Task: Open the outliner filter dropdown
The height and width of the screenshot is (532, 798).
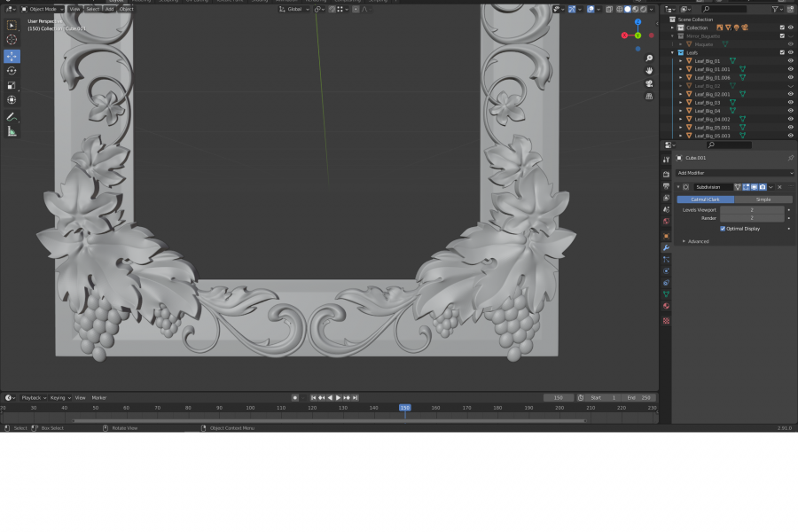Action: point(777,9)
